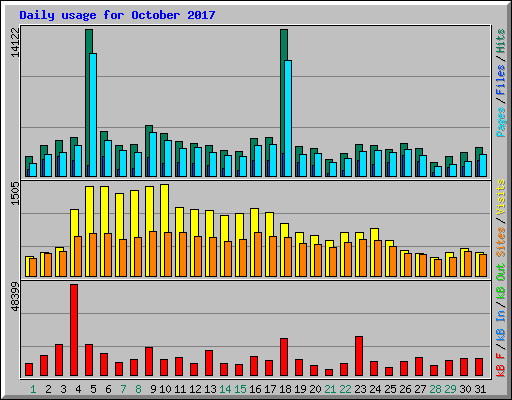
Task: Click day label 20 on the axis
Action: [315, 389]
